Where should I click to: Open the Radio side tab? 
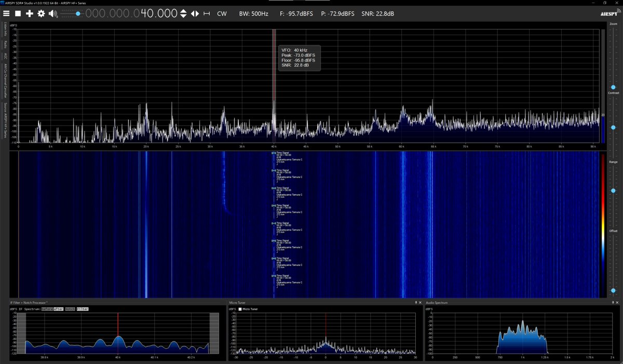[x=5, y=44]
